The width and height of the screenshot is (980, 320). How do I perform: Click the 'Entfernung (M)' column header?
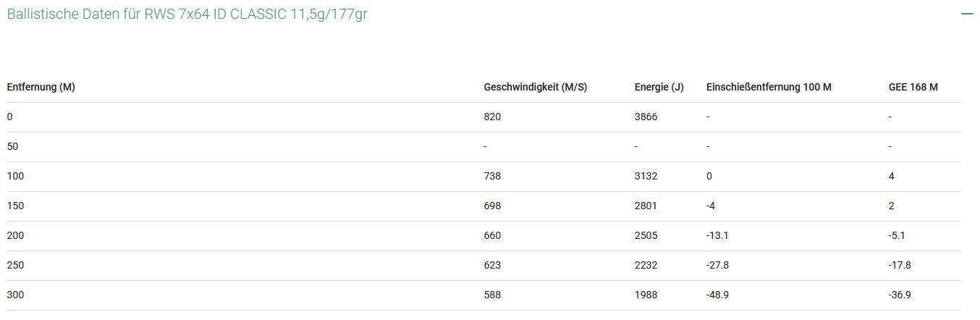(41, 87)
